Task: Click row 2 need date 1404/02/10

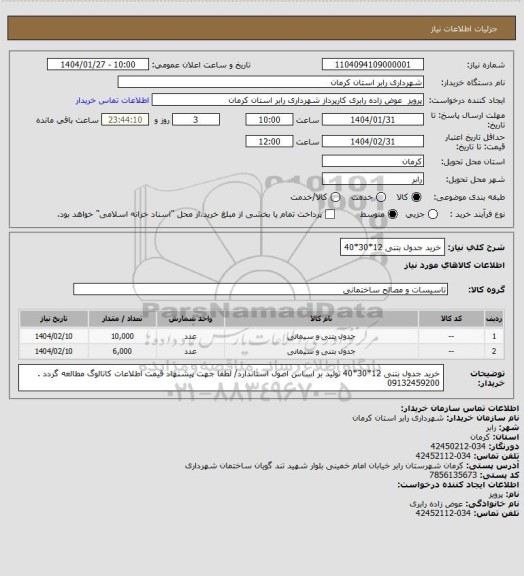Action: click(54, 351)
